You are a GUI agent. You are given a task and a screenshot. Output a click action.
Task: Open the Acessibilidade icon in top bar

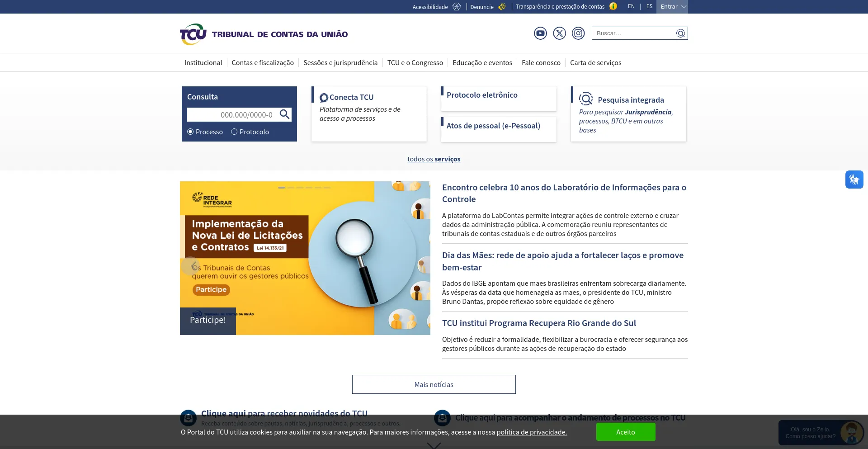(457, 7)
